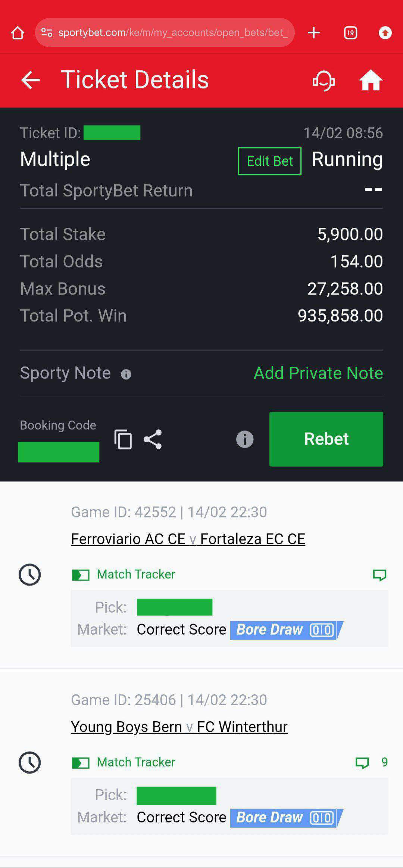The width and height of the screenshot is (403, 868).
Task: Tap the browser update arrow icon
Action: (385, 33)
